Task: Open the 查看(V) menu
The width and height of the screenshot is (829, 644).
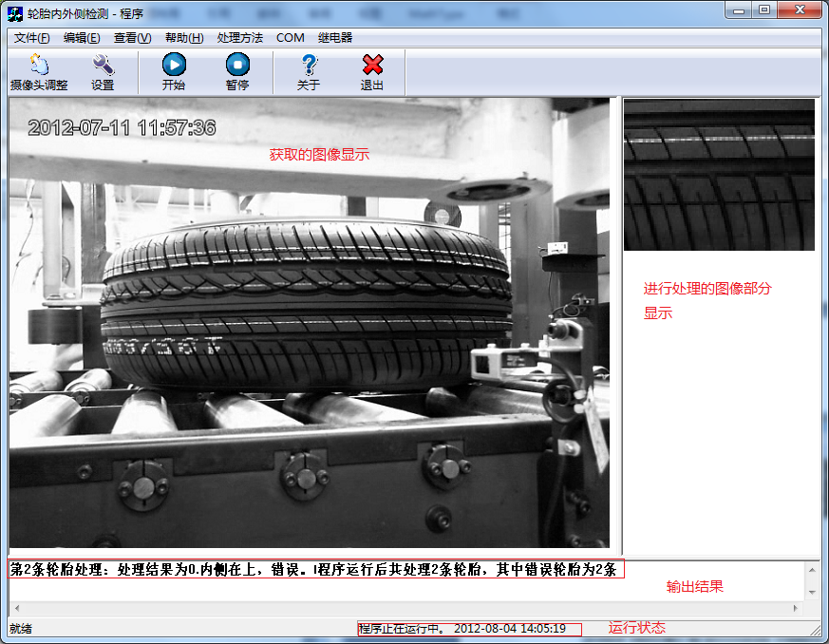Action: 132,38
